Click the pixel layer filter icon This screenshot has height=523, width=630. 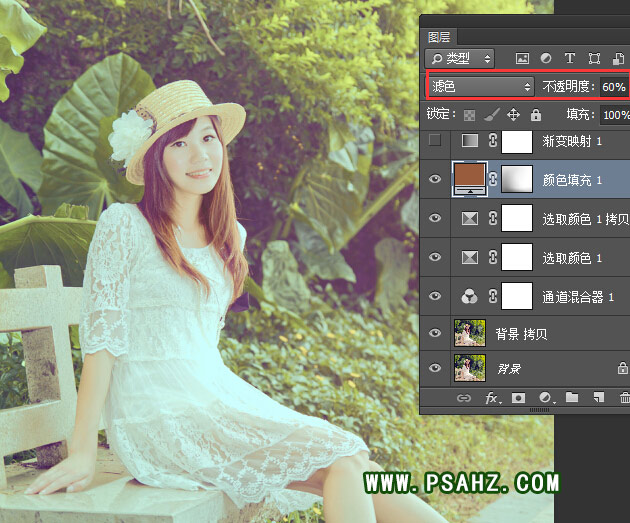(x=521, y=59)
